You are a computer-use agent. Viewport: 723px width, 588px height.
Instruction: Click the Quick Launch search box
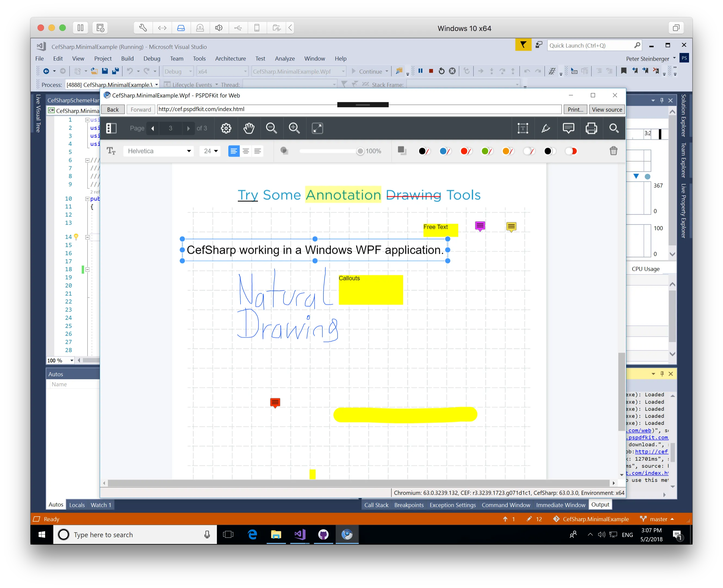click(594, 45)
